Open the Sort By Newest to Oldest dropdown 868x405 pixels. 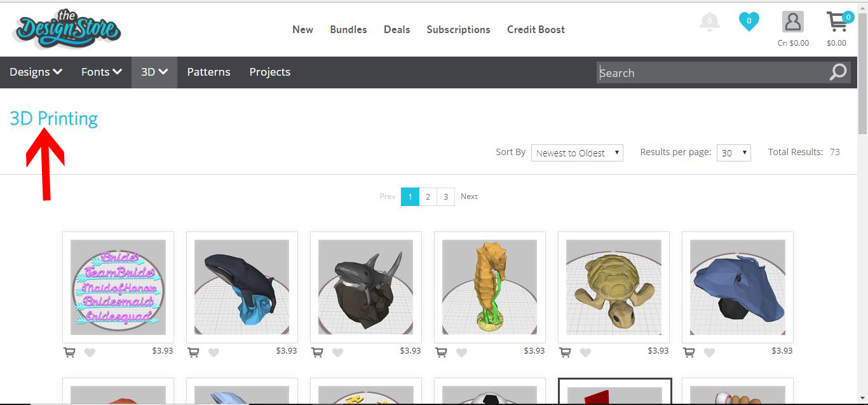pos(577,153)
